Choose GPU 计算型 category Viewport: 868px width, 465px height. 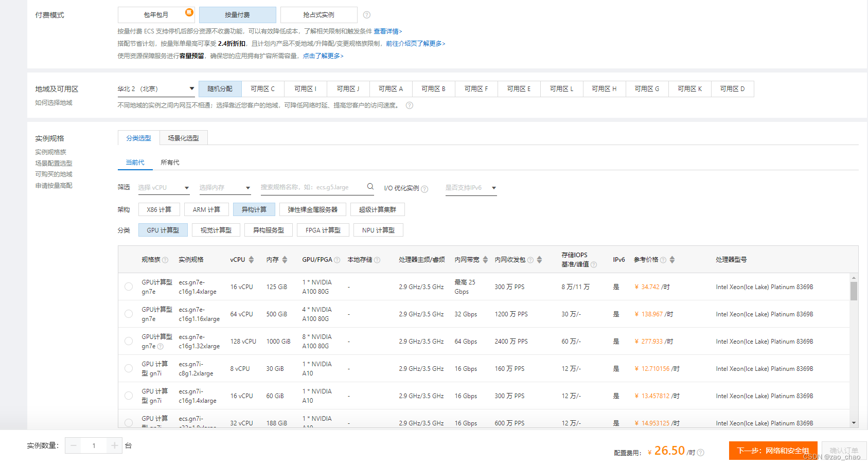tap(163, 230)
